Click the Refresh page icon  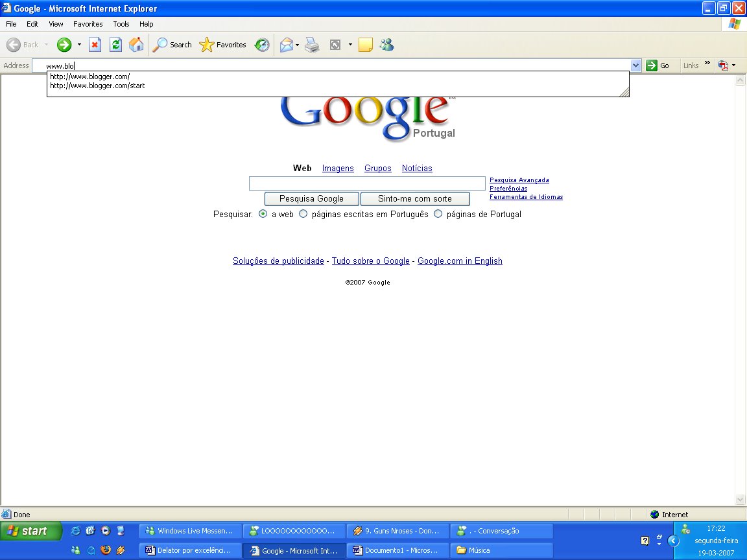[116, 45]
